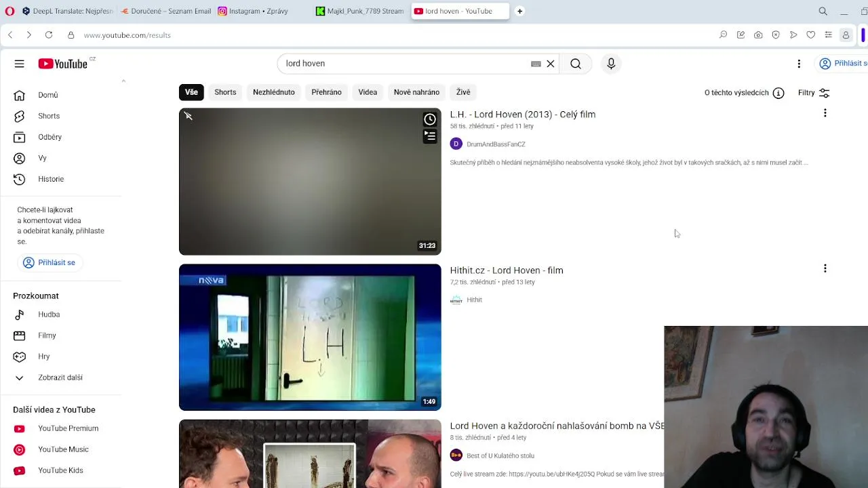Open Opera easy setup sliders icon
Screen dimensions: 868x488
point(828,35)
